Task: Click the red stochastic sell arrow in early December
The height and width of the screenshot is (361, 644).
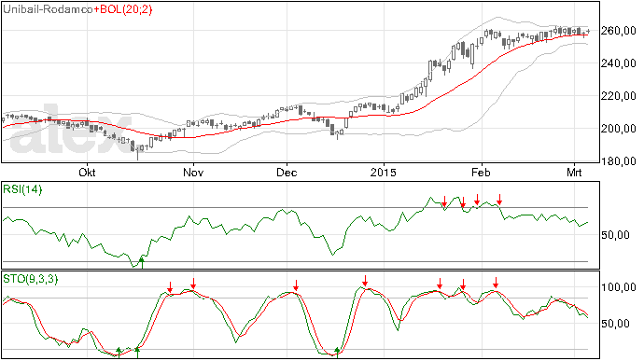Action: click(x=296, y=285)
